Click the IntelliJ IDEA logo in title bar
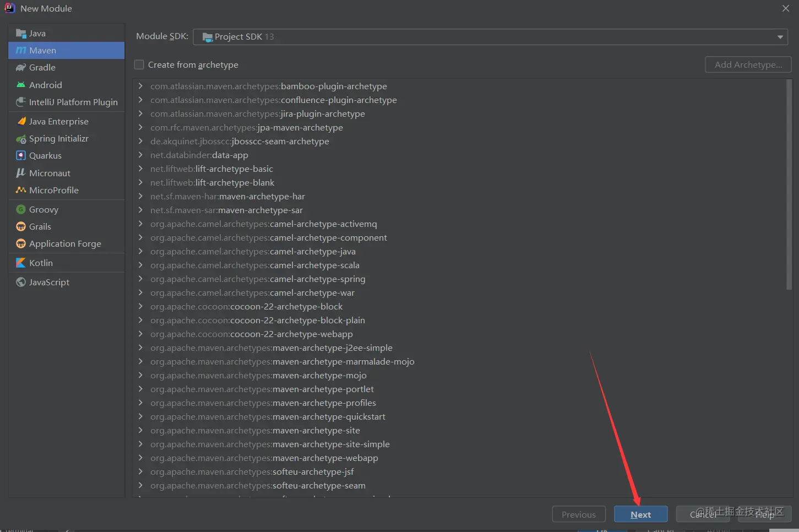 pos(9,8)
